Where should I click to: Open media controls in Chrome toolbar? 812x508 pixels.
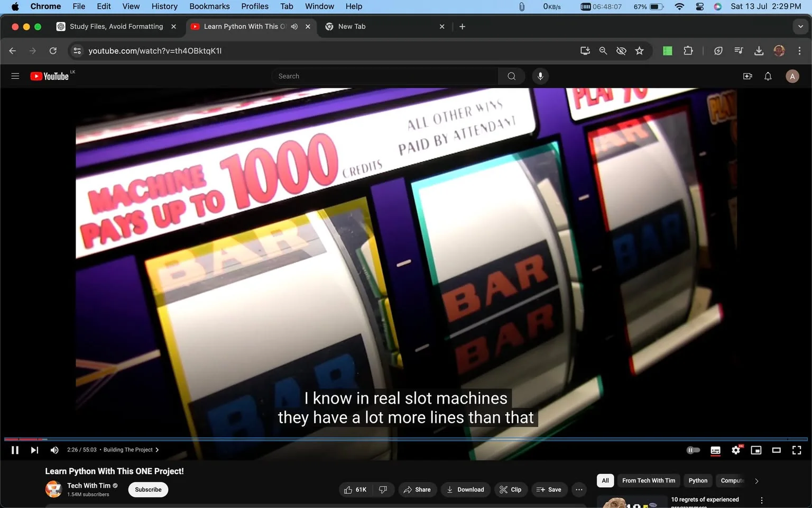pos(739,51)
